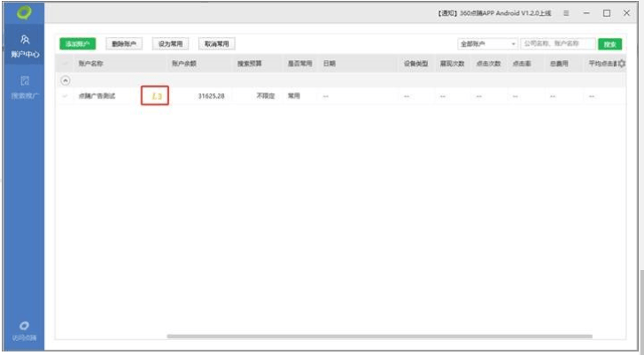644x355 pixels.
Task: Open the 全部账户 filter dropdown
Action: coord(487,44)
